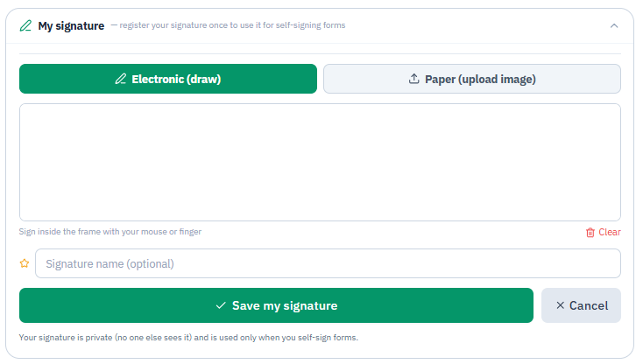Image resolution: width=643 pixels, height=364 pixels.
Task: Click the Paper (upload image) label text
Action: point(480,79)
